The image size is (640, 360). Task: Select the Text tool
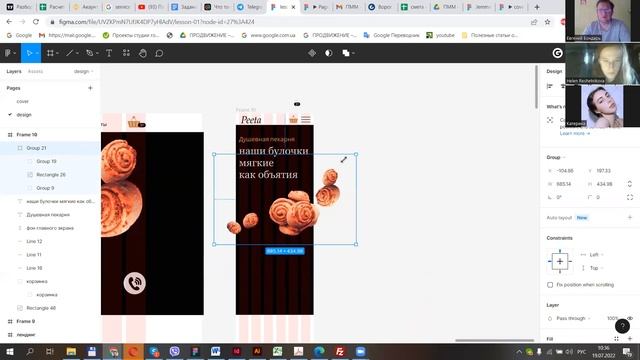pyautogui.click(x=109, y=53)
